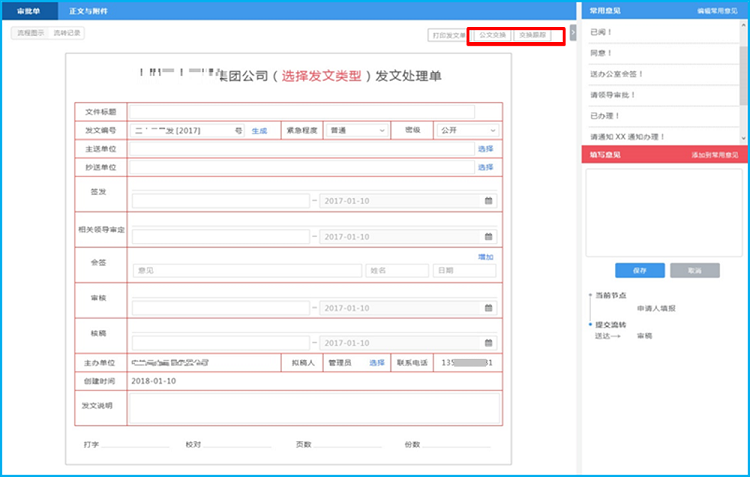Click 增加 link in 会签 section

coord(486,257)
